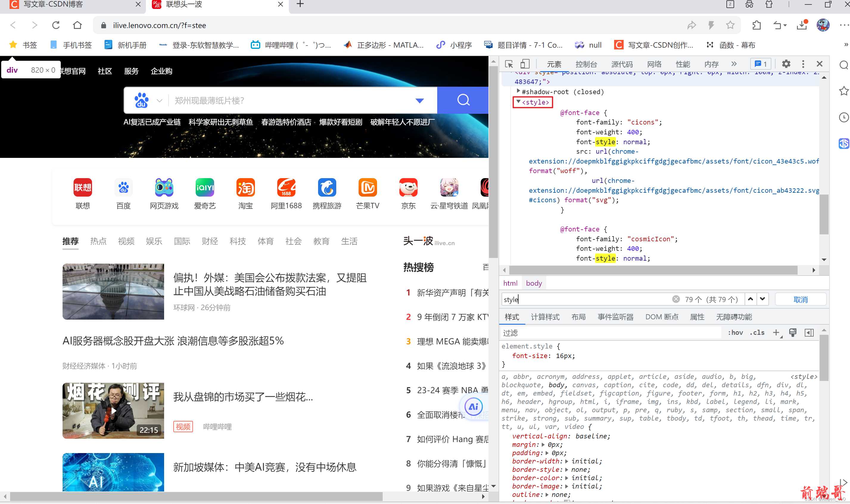Image resolution: width=850 pixels, height=504 pixels.
Task: Select 科技 news category tab
Action: pos(237,241)
